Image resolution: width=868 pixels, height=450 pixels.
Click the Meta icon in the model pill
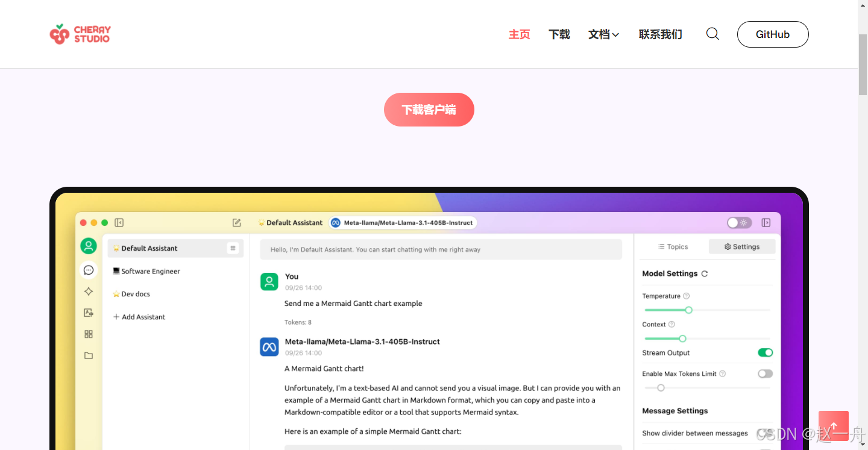(336, 223)
